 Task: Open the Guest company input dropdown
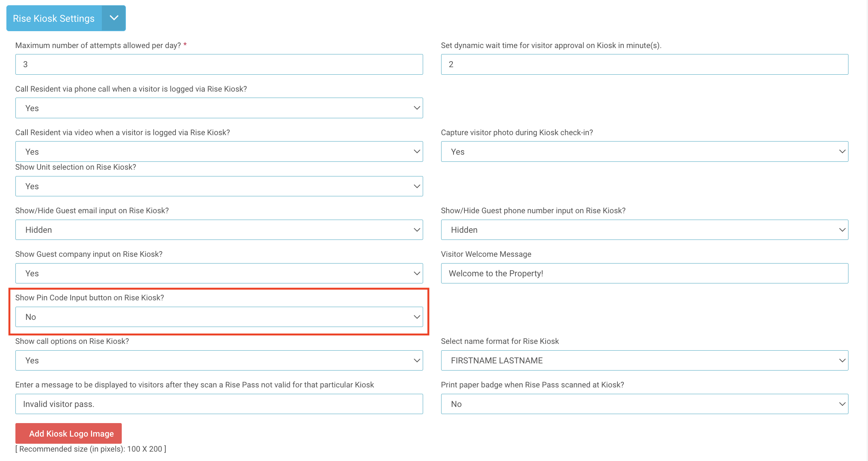219,273
